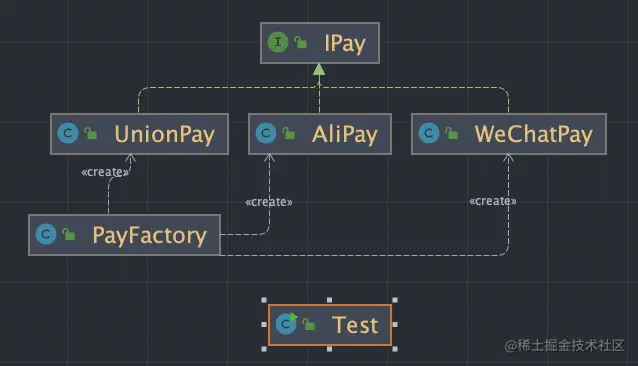Select the IPay interface node
Screen dimensions: 638x366
[x=320, y=43]
